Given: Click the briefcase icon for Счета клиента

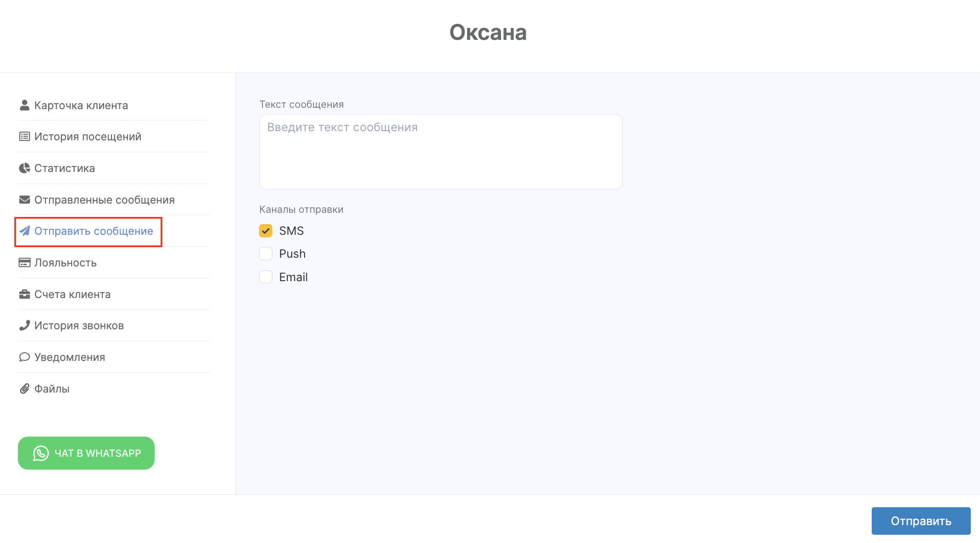Looking at the screenshot, I should pyautogui.click(x=24, y=294).
